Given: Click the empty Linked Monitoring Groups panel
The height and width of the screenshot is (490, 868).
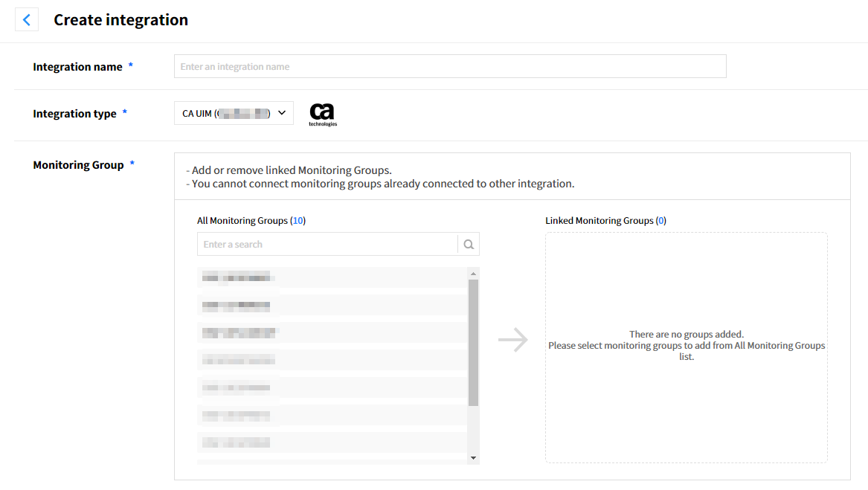Looking at the screenshot, I should [686, 402].
